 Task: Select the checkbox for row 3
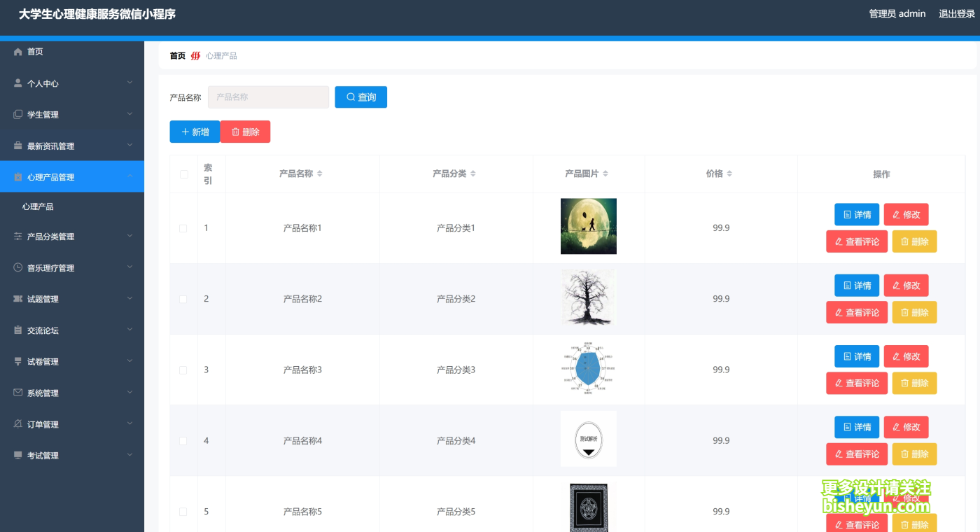[x=183, y=370]
